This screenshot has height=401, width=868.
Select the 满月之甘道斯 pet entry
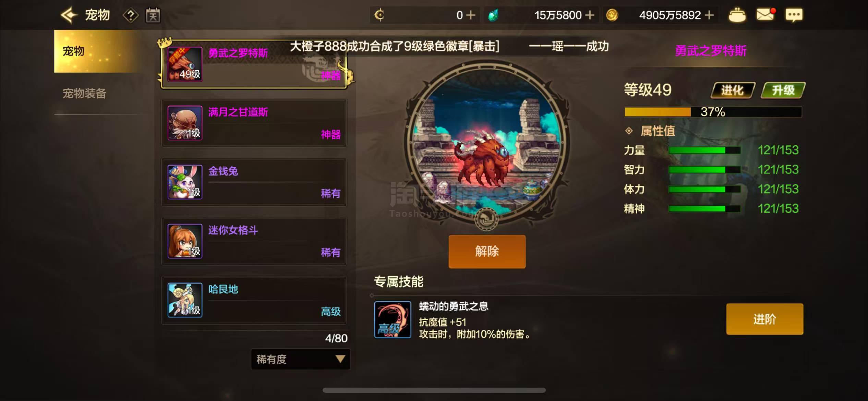(x=254, y=123)
